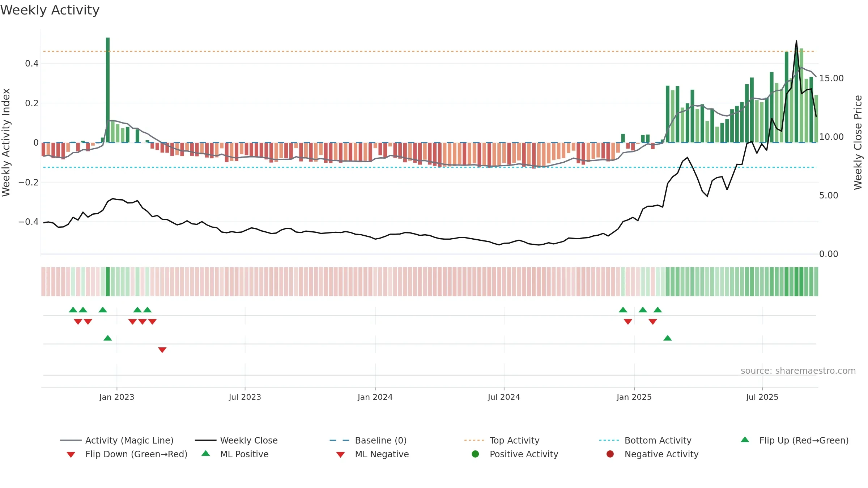Screen dimensions: 868x488
Task: Click the 0.00 price axis tick
Action: pyautogui.click(x=828, y=254)
